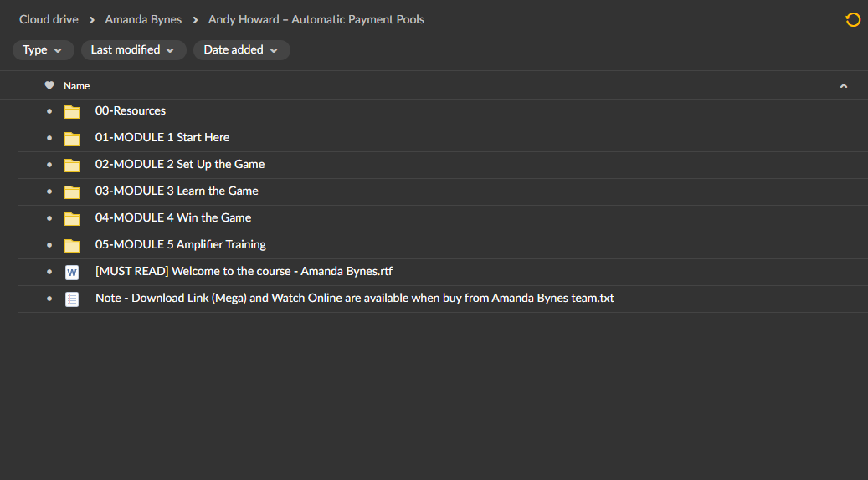This screenshot has width=868, height=480.
Task: Go to Cloud drive breadcrumb
Action: [49, 19]
